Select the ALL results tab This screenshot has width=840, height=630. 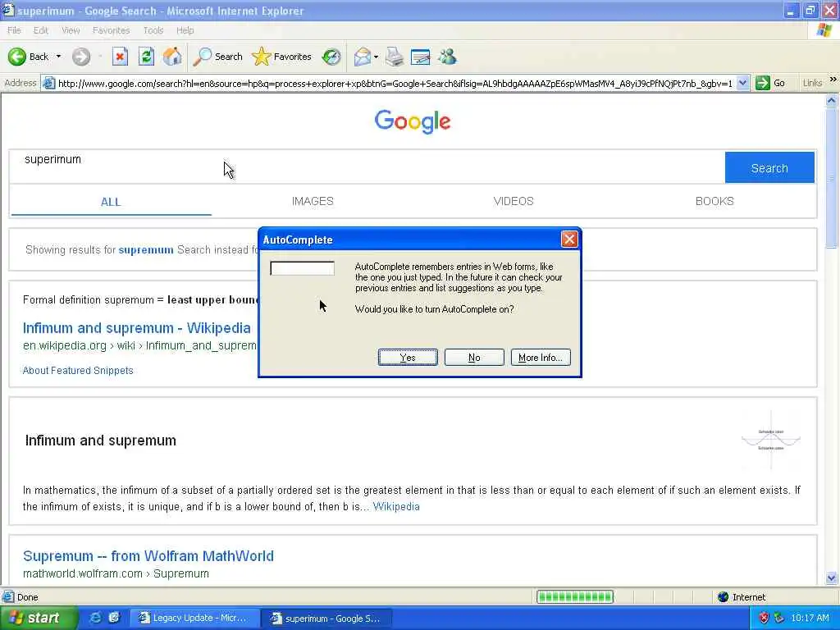point(111,202)
